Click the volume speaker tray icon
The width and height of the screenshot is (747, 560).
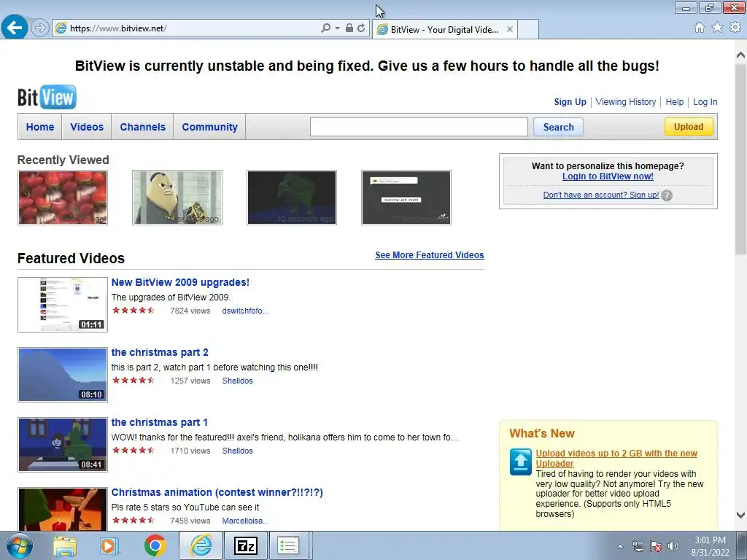coord(673,546)
